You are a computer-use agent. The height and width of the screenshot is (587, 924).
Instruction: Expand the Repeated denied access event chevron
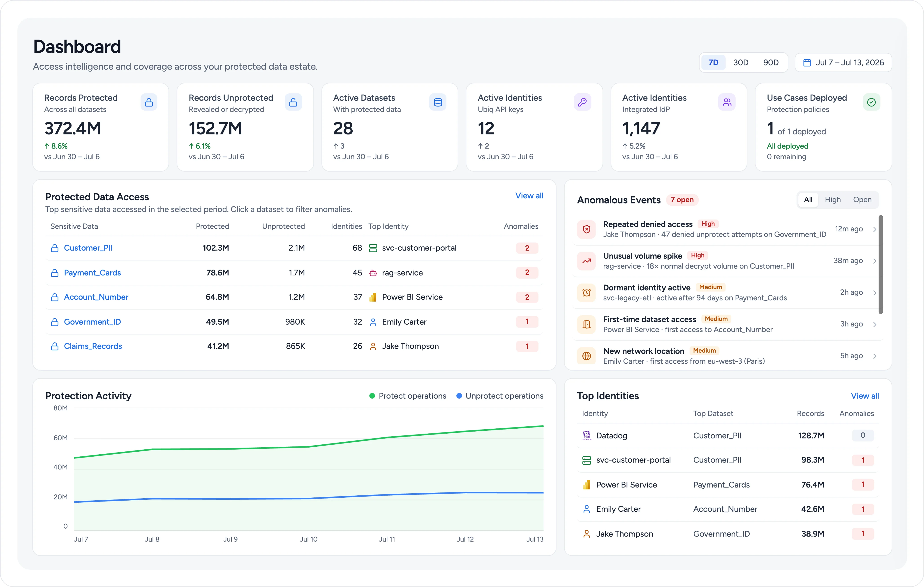(875, 229)
